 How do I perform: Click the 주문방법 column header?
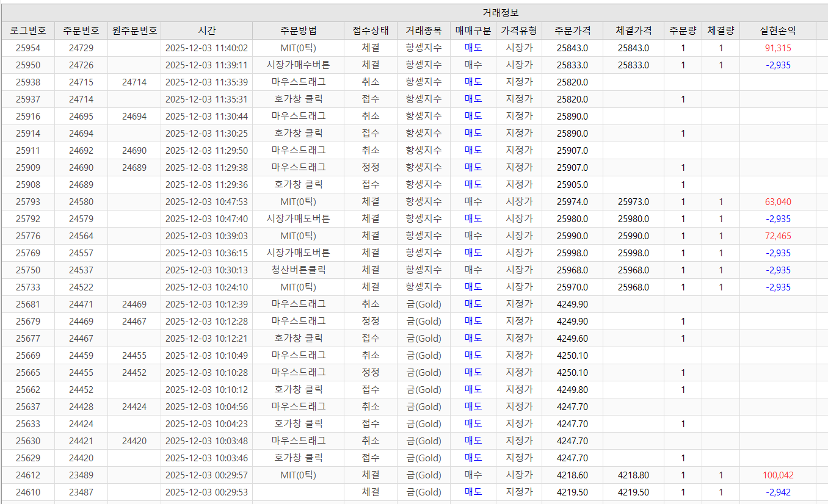pyautogui.click(x=298, y=31)
